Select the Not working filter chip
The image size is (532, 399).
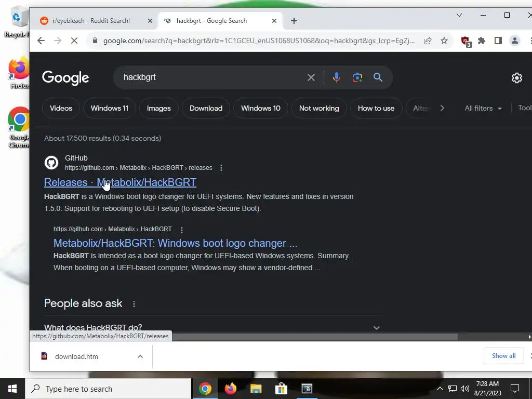(x=319, y=108)
